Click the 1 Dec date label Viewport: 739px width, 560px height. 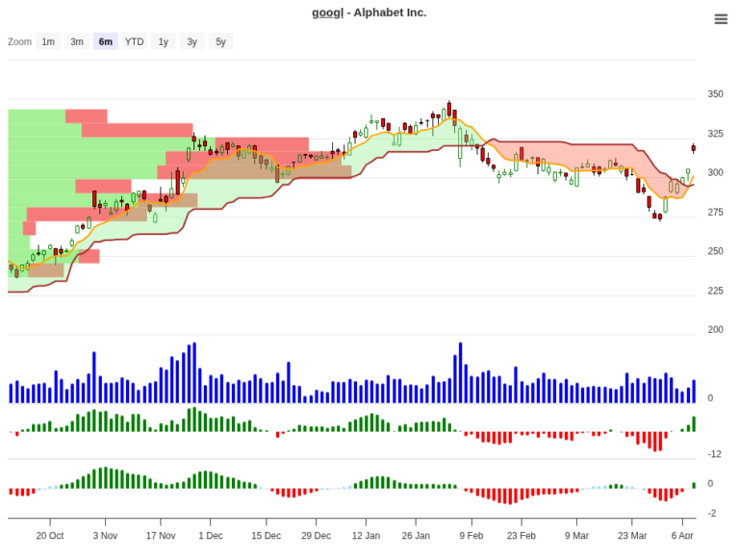[210, 536]
